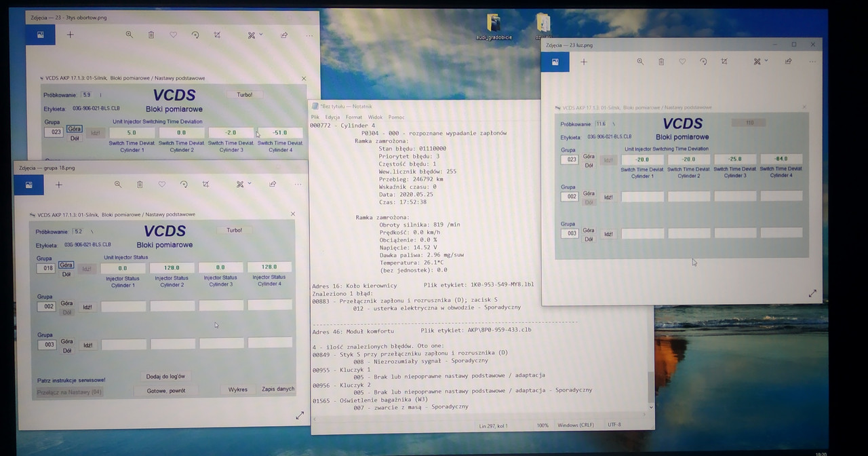Image resolution: width=868 pixels, height=456 pixels.
Task: Open Pomoc menu in Notatnik
Action: click(397, 117)
